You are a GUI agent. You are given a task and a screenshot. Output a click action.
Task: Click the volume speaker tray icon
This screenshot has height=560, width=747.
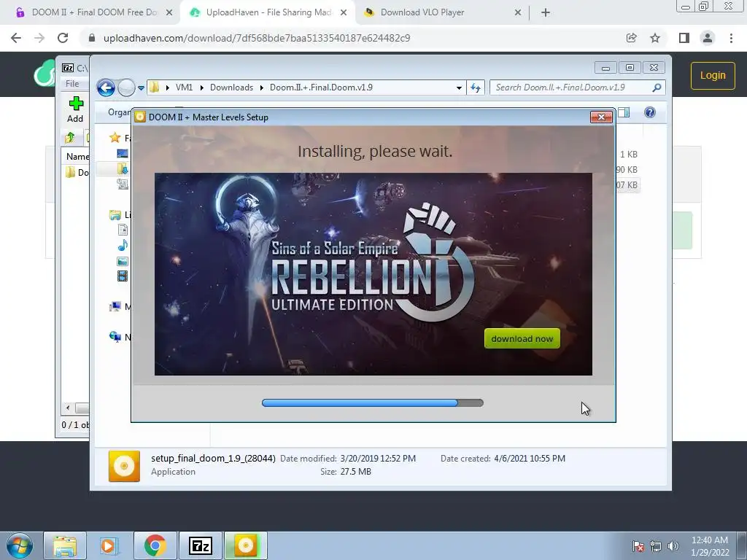(673, 546)
